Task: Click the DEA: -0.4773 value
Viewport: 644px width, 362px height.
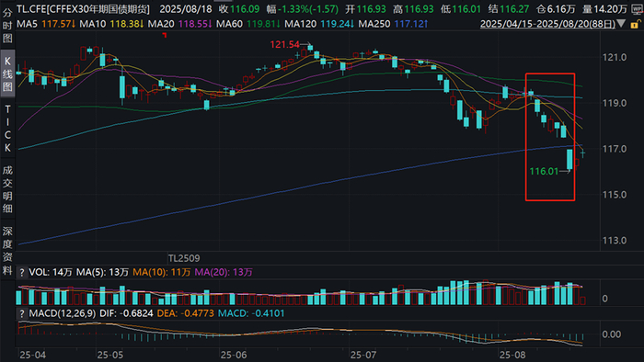Action: click(x=186, y=313)
